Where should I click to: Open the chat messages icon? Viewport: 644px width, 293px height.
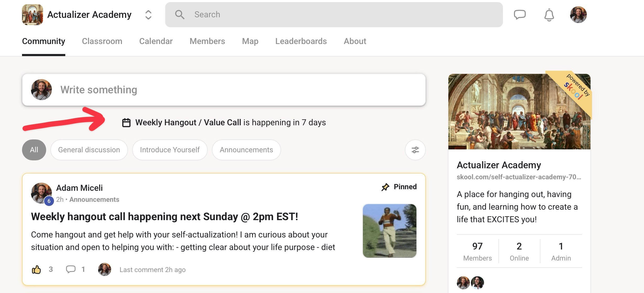coord(519,14)
